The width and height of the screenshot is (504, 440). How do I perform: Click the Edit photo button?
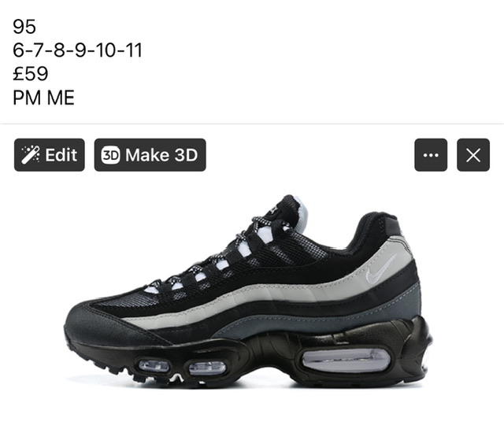pyautogui.click(x=50, y=155)
